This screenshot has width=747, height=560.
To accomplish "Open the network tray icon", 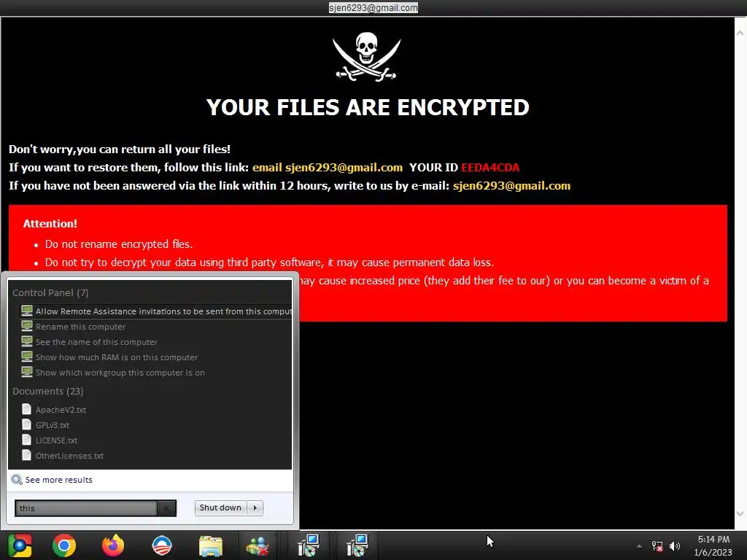I will pos(657,546).
